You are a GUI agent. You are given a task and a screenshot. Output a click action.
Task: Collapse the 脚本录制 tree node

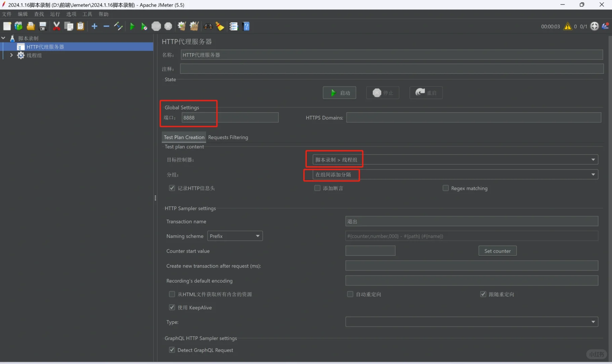3,38
